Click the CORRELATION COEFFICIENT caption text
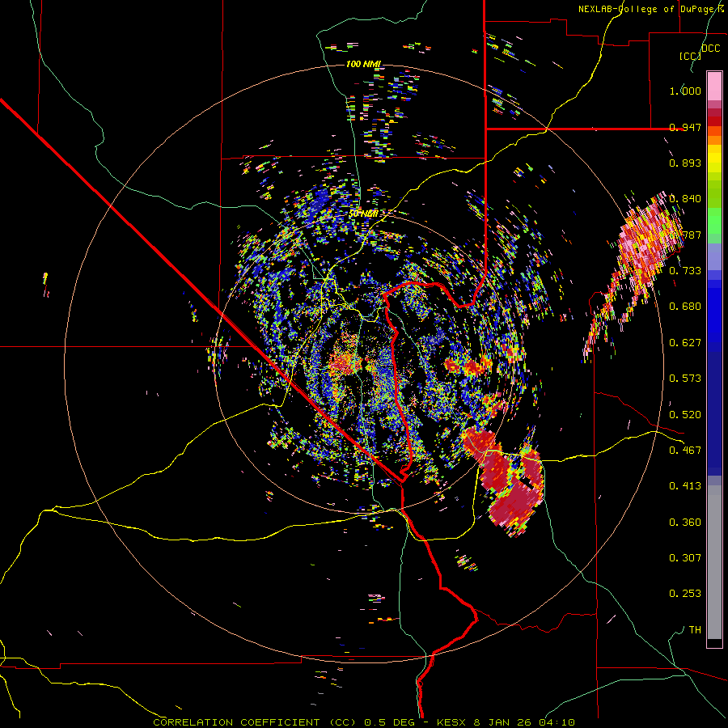 tap(237, 722)
